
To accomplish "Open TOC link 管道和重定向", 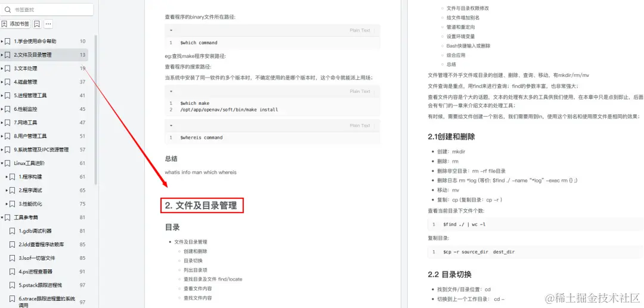I will coord(460,27).
